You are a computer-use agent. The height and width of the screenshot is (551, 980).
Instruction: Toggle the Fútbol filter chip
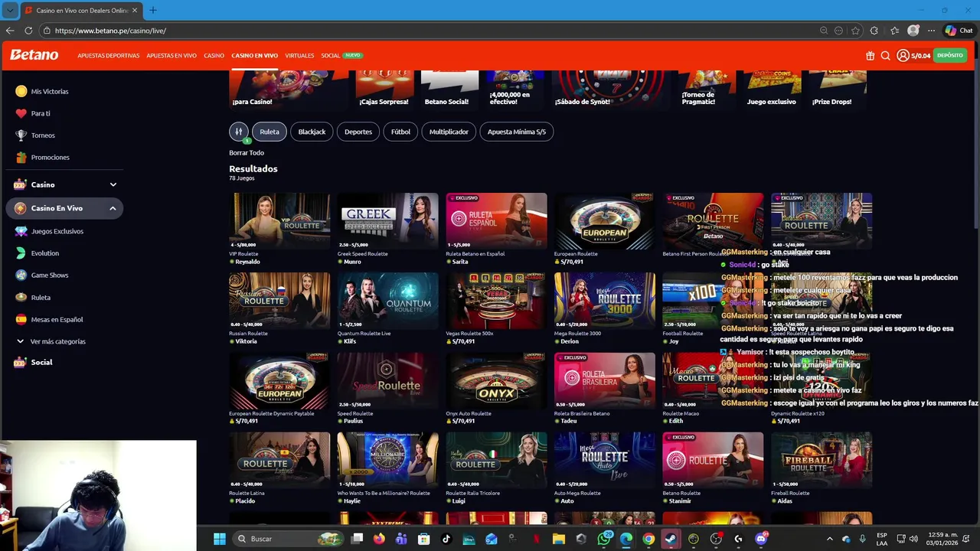[x=400, y=132]
